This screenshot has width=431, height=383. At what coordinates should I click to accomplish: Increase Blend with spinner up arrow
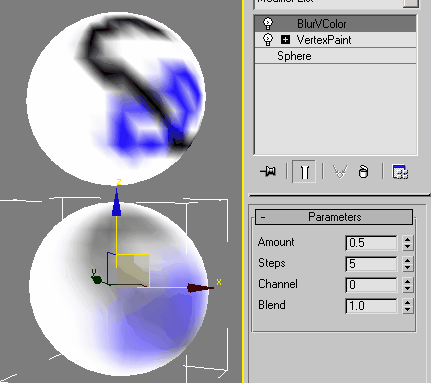click(x=407, y=302)
